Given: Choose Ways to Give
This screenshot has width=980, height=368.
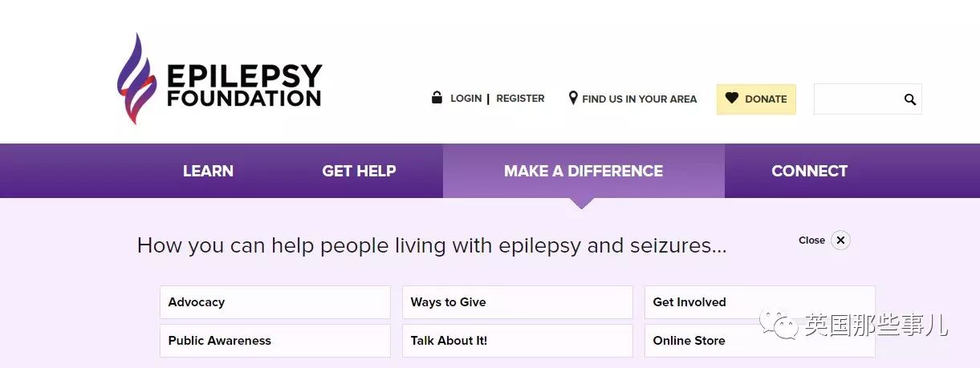Looking at the screenshot, I should pos(518,302).
